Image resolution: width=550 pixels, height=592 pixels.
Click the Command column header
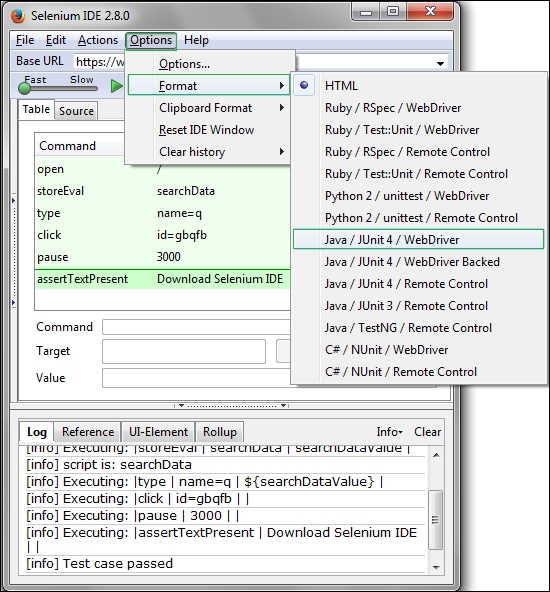pyautogui.click(x=80, y=146)
